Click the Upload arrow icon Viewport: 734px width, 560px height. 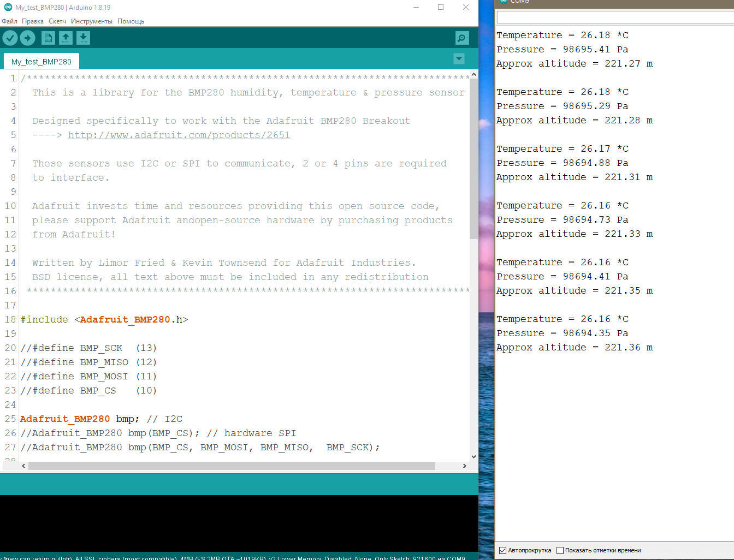click(28, 38)
